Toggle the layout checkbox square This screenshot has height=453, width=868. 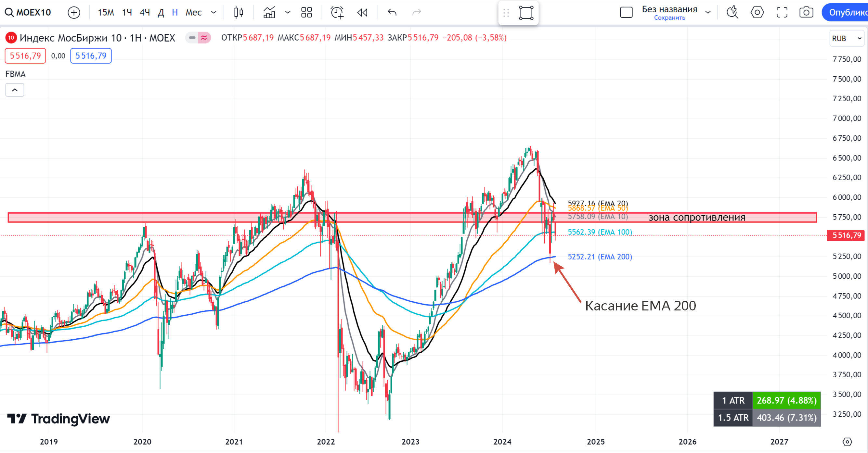(626, 12)
